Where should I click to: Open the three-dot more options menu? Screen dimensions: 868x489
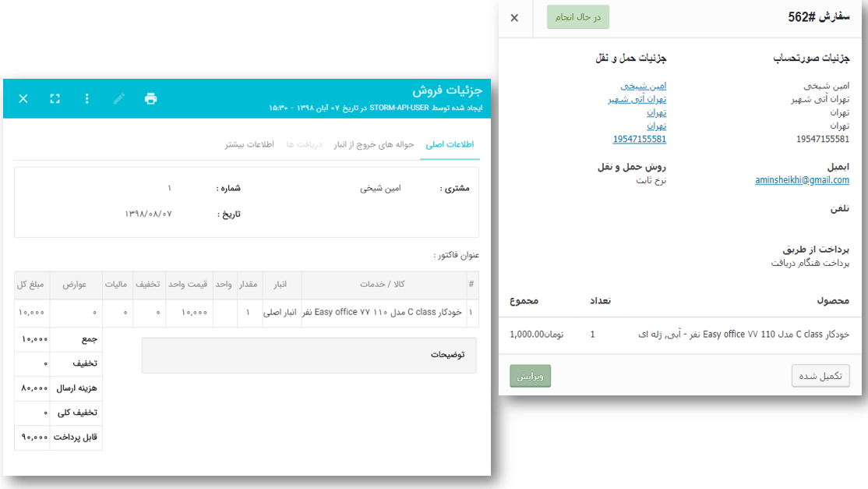87,98
